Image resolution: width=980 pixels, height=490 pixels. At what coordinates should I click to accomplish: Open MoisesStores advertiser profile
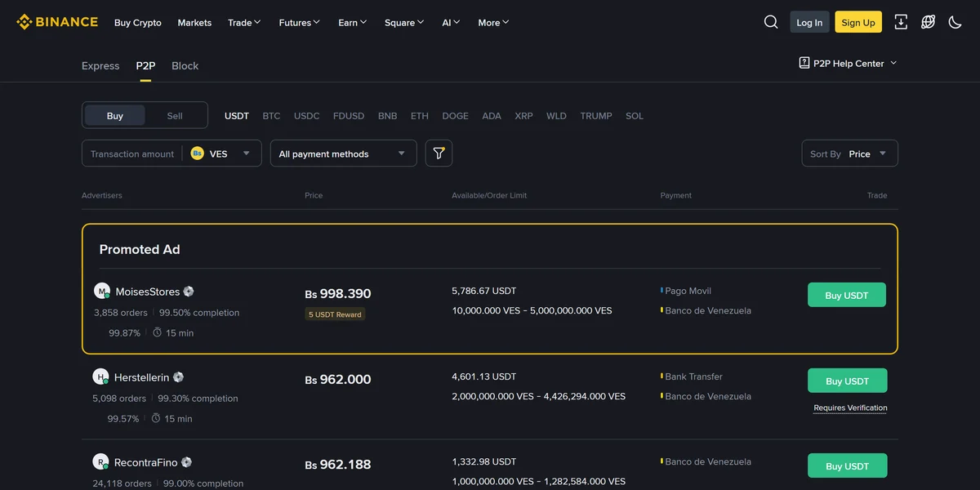click(x=147, y=292)
